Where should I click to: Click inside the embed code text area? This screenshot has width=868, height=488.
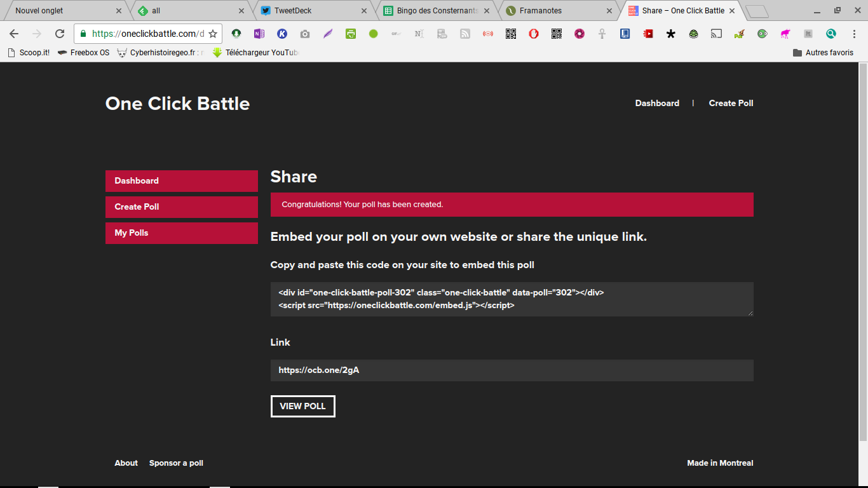(x=512, y=299)
